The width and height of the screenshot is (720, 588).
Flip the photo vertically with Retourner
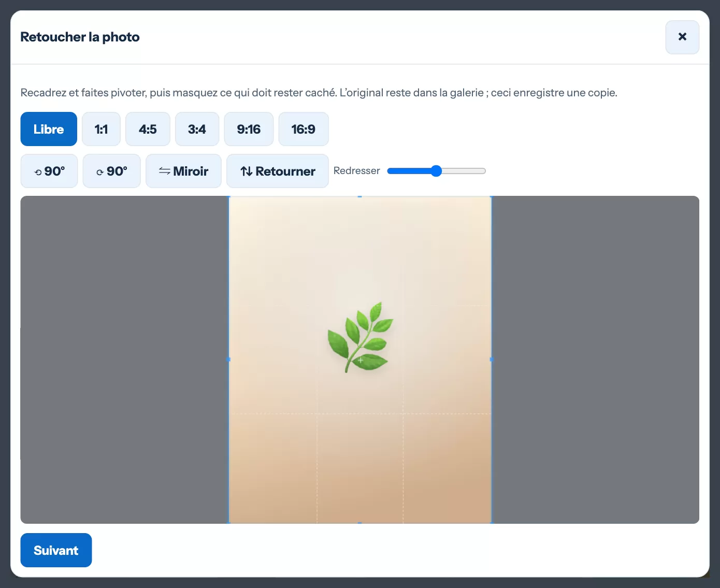click(278, 171)
